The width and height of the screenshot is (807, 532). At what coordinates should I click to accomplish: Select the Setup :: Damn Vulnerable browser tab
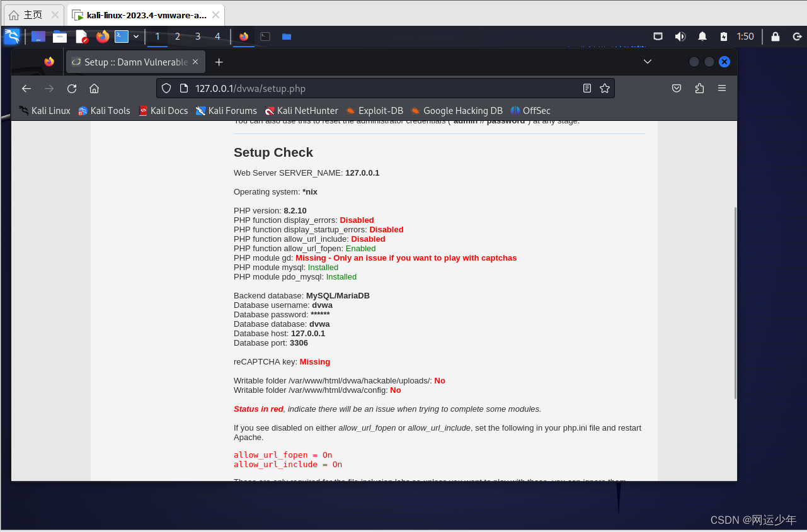135,62
